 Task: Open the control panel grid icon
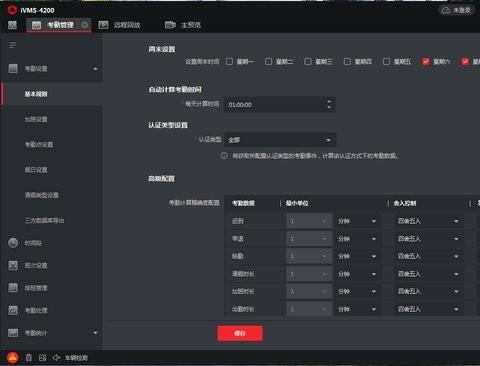click(x=12, y=25)
